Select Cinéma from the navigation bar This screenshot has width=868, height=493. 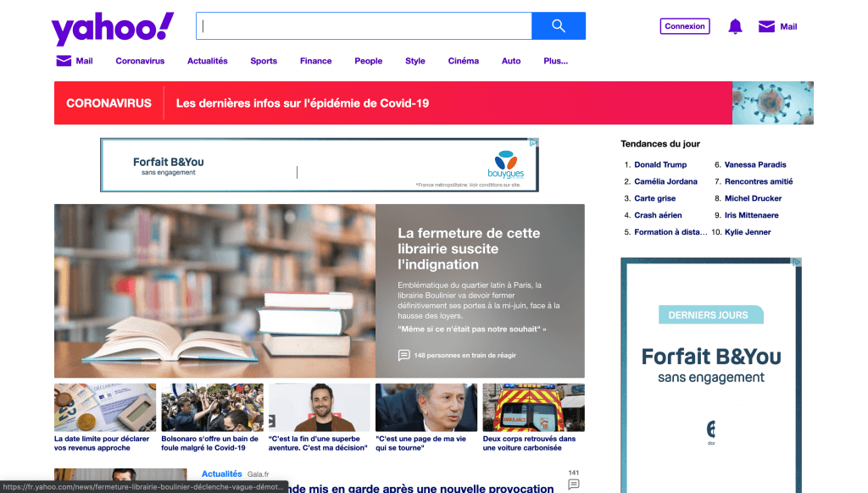(x=463, y=60)
